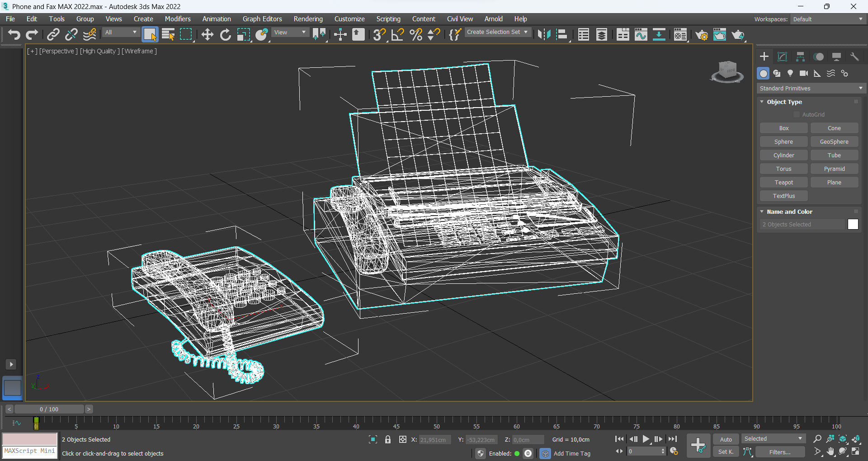Image resolution: width=868 pixels, height=461 pixels.
Task: Click the MAXScript Mini listener field
Action: pyautogui.click(x=30, y=451)
